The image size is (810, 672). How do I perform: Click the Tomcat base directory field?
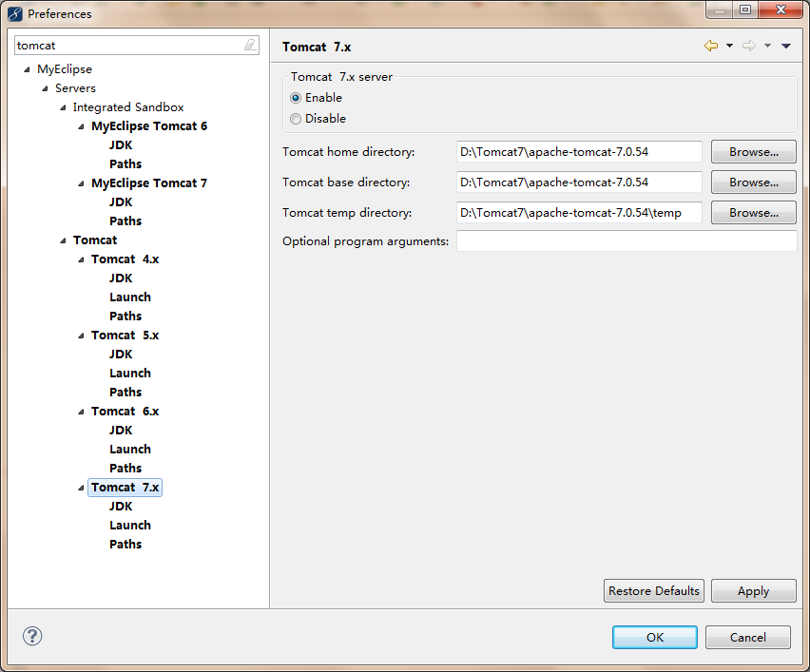[579, 182]
